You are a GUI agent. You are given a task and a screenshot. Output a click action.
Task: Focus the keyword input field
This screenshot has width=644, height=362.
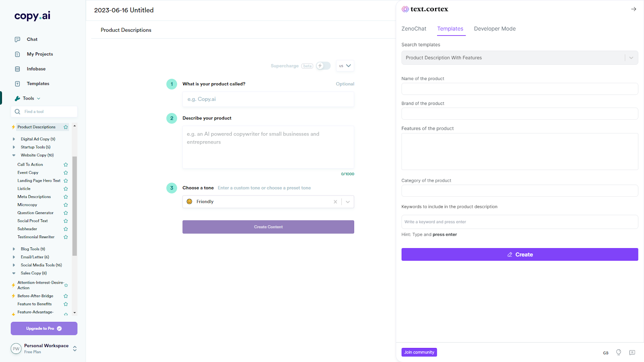pos(520,222)
